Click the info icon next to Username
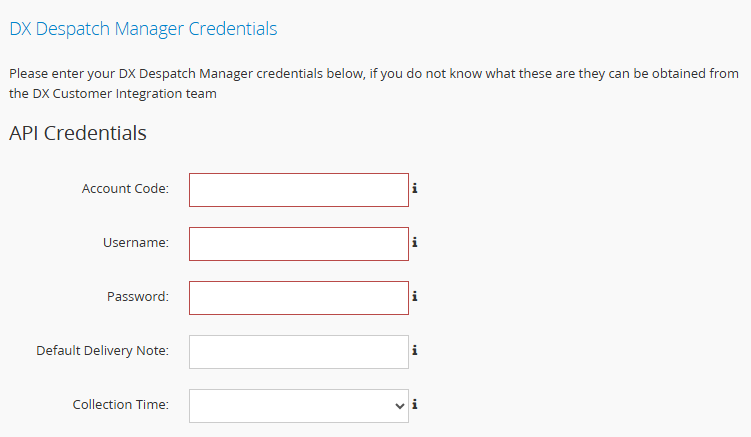751x437 pixels. pos(414,242)
